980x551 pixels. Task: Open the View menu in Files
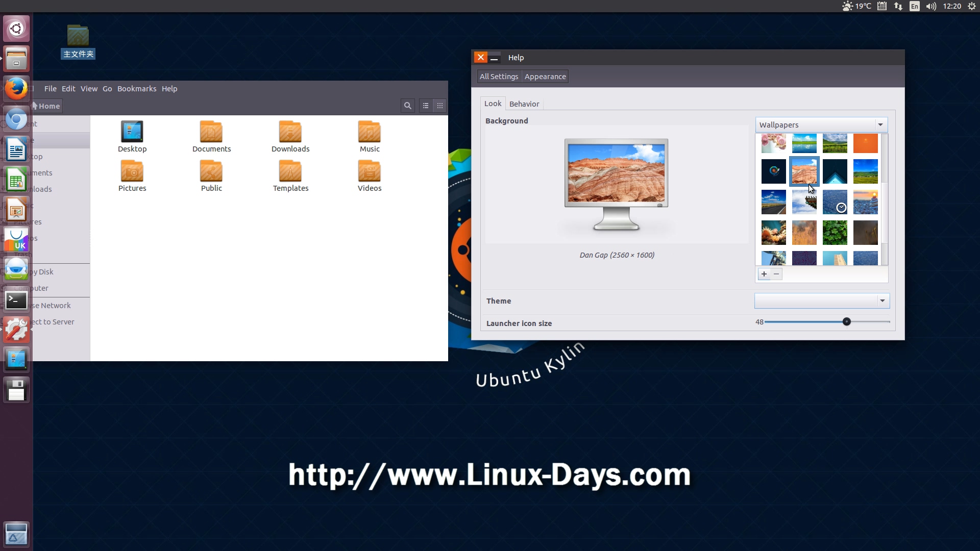pos(89,89)
